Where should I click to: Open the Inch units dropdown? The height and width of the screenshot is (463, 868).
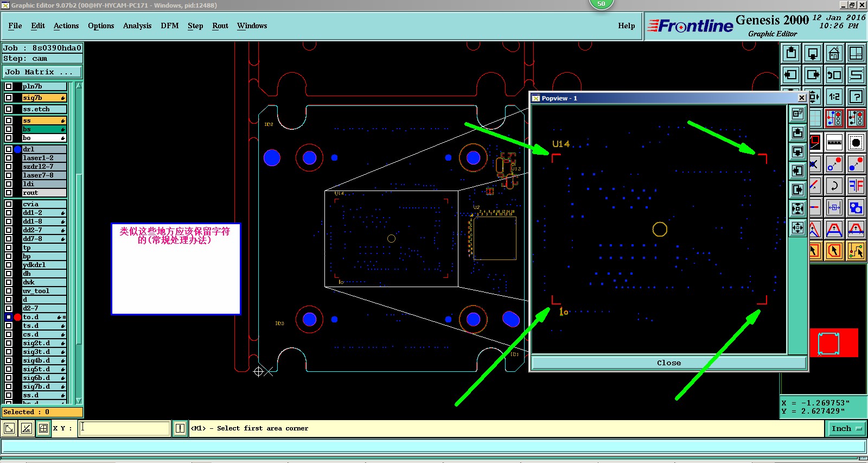(x=846, y=429)
